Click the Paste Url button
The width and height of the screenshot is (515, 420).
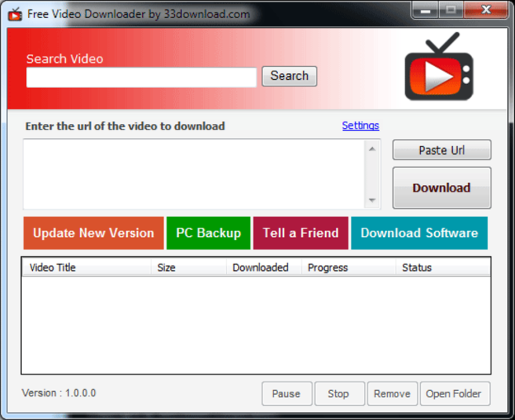point(442,150)
